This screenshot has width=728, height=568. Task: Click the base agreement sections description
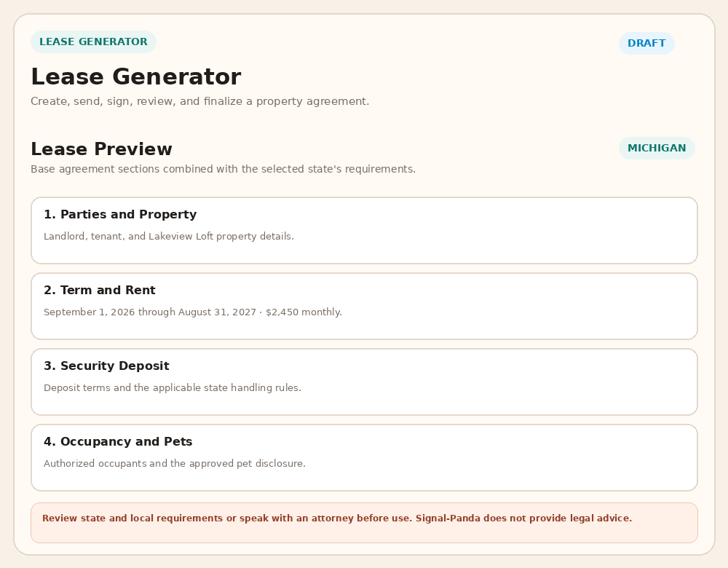[223, 169]
